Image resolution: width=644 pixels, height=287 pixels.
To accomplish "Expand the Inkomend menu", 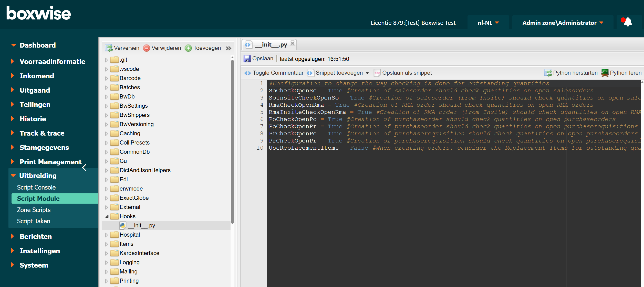I will (37, 76).
